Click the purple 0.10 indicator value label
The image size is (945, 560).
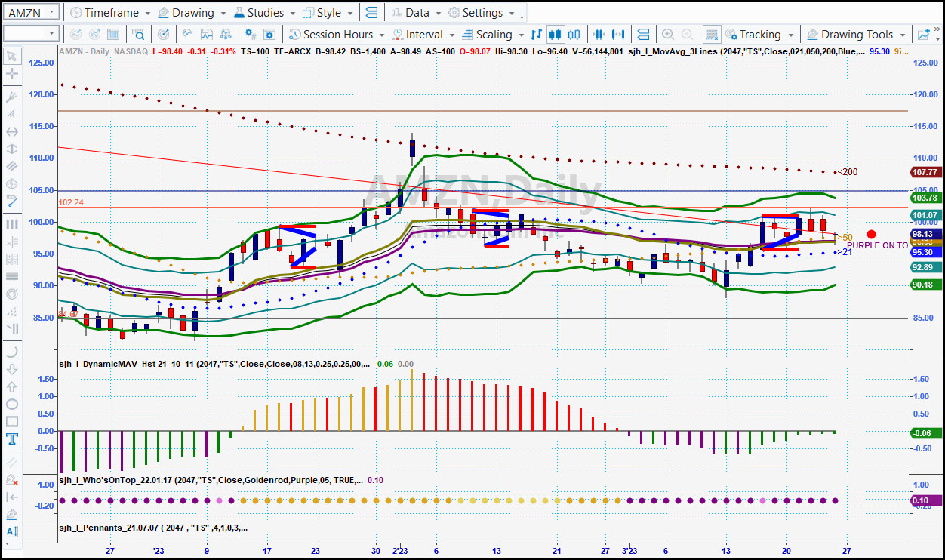pyautogui.click(x=925, y=500)
